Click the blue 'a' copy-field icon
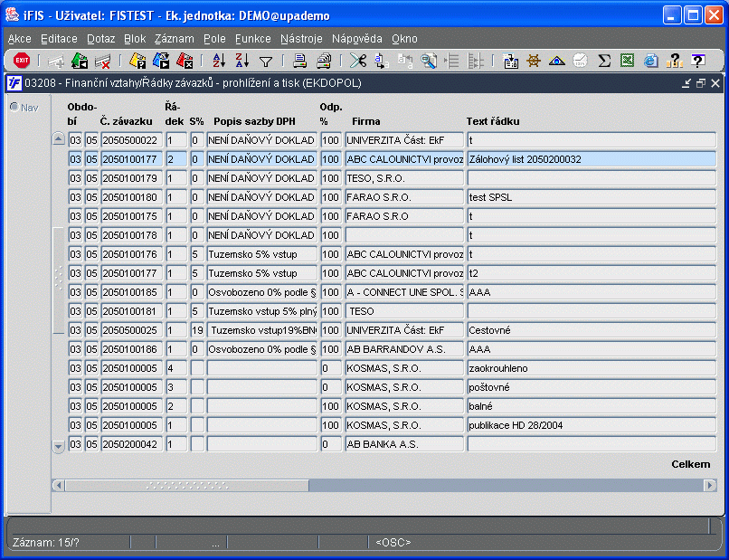 click(x=382, y=61)
